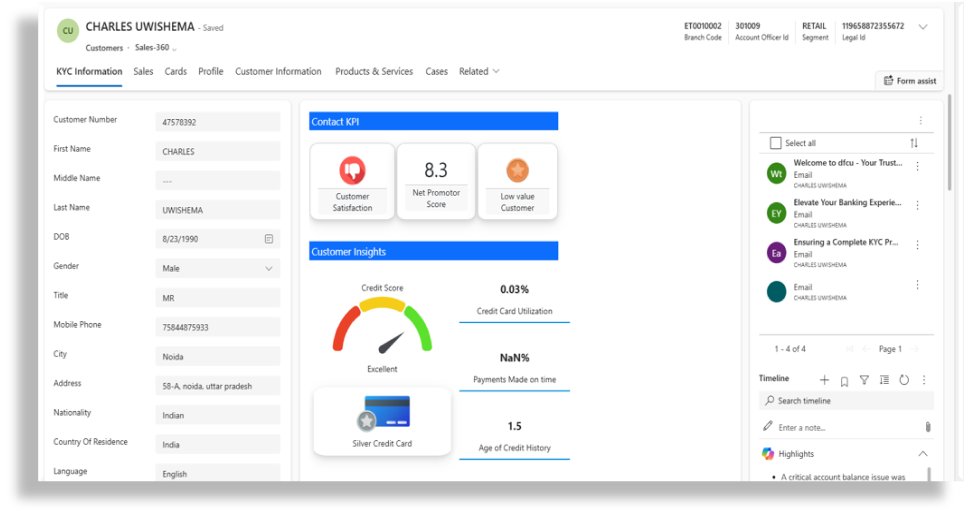The image size is (966, 516).
Task: Click the CU customer avatar icon
Action: tap(68, 31)
